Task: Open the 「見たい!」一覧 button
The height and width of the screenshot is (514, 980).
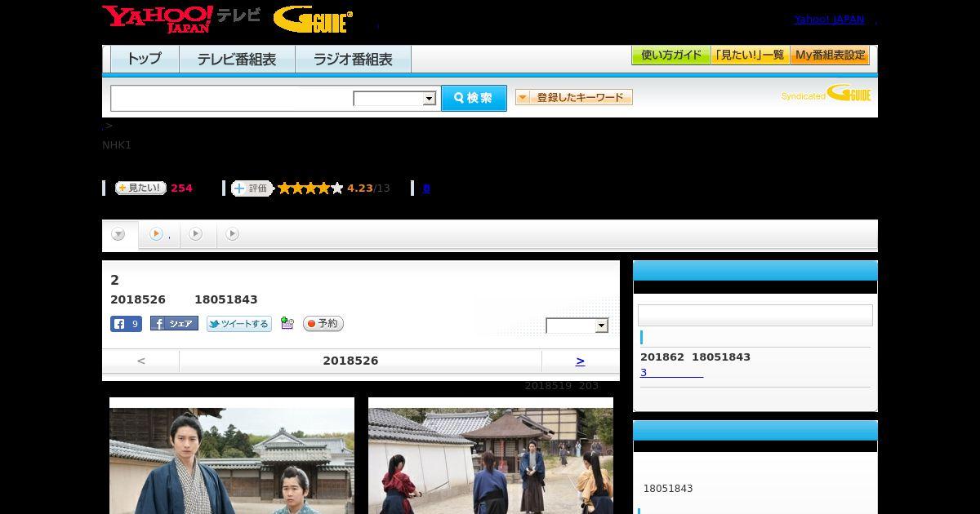Action: 751,55
